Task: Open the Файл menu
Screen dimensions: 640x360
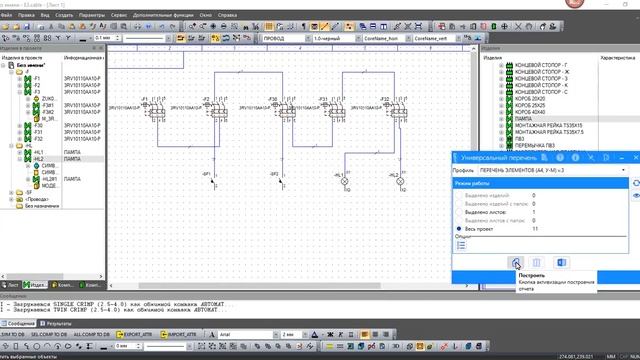Action: point(6,15)
